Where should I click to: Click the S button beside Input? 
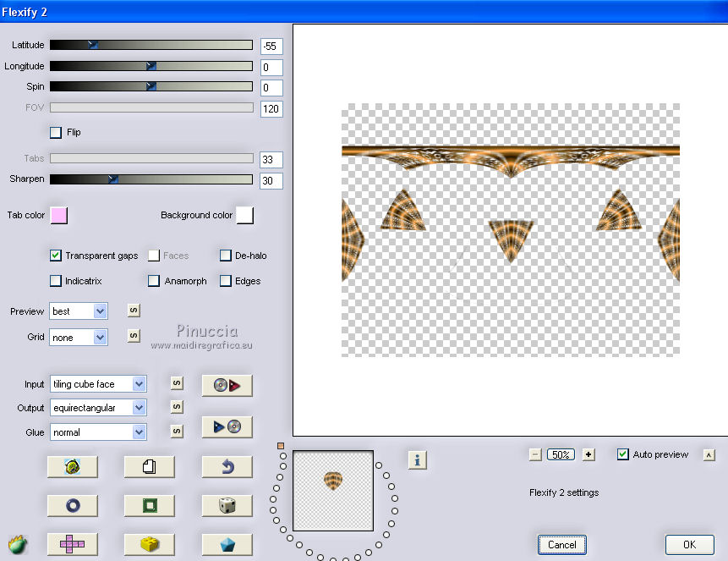pyautogui.click(x=177, y=383)
